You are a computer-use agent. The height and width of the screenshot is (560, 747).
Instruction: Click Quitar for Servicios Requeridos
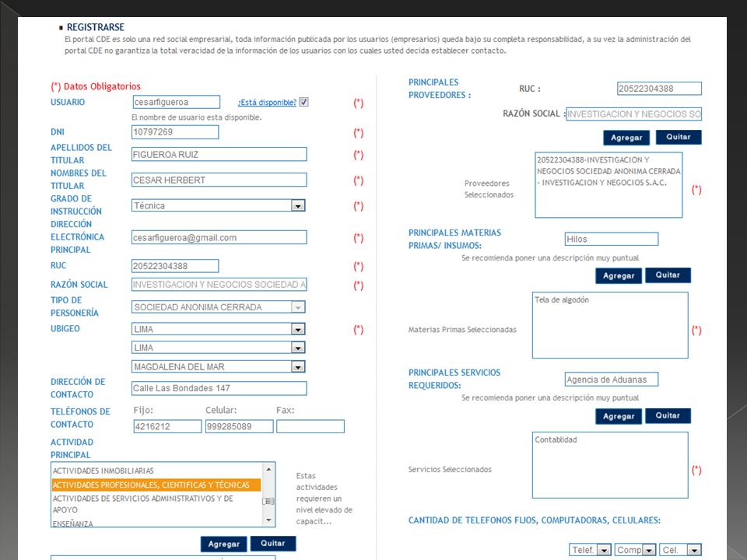668,415
